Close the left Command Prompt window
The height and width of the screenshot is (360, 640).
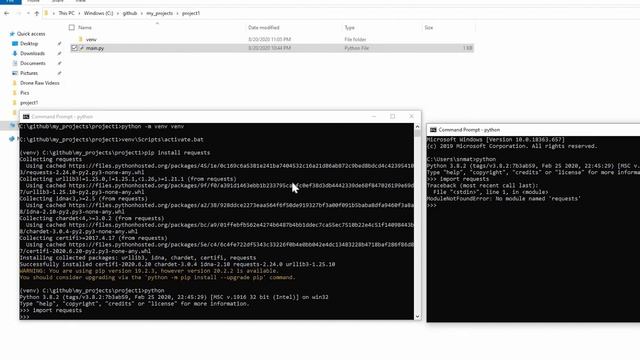coord(411,117)
